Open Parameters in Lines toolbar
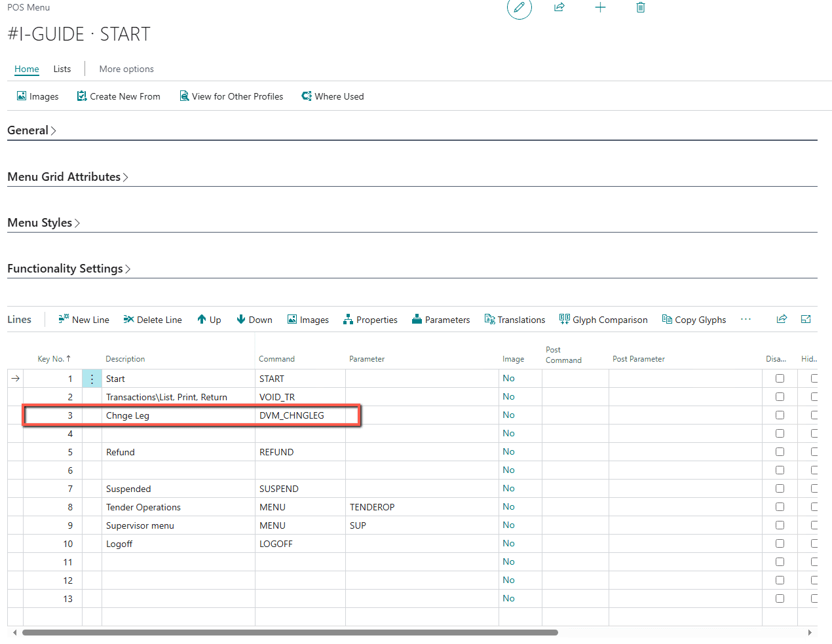Screen dimensions: 832x644 (x=441, y=320)
